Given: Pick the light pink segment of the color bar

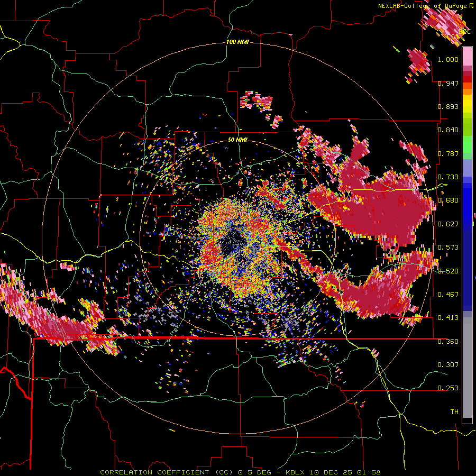Looking at the screenshot, I should click(x=467, y=57).
